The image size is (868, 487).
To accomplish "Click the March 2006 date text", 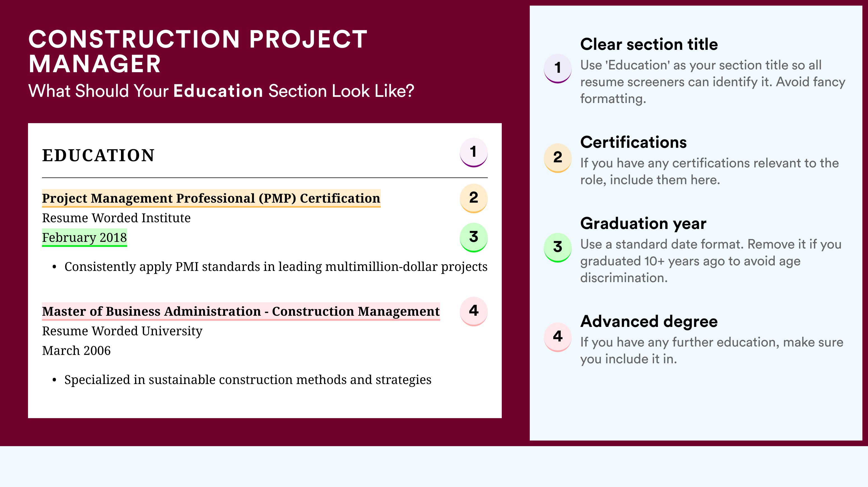I will (x=76, y=351).
